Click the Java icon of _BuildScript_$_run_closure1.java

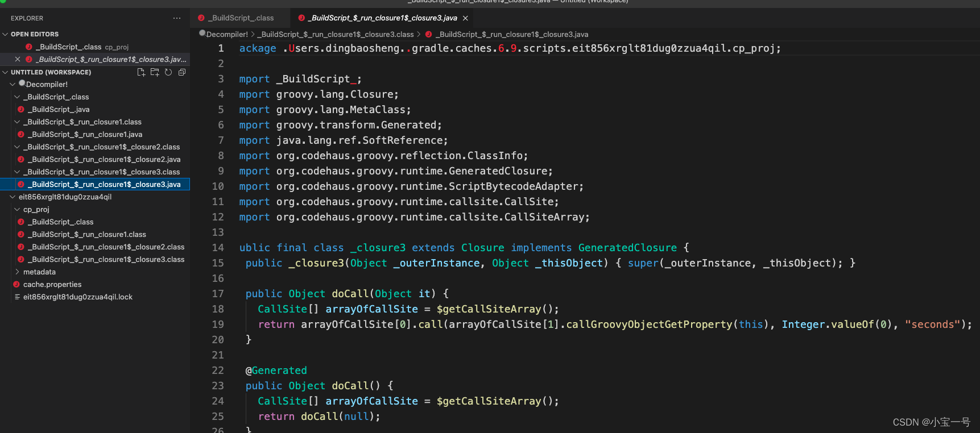(x=21, y=134)
